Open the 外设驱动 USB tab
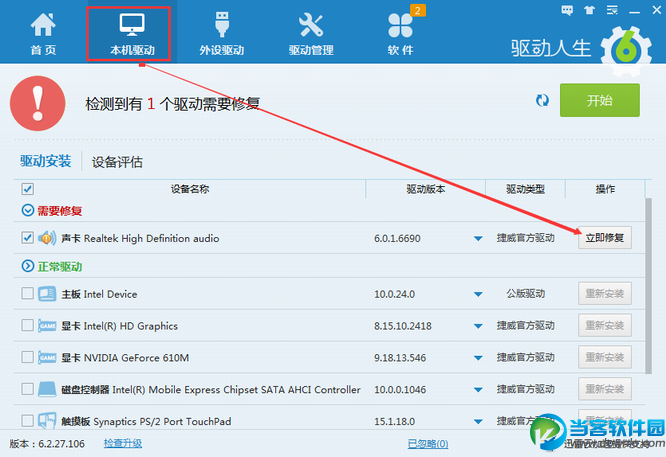The height and width of the screenshot is (457, 666). click(x=222, y=33)
